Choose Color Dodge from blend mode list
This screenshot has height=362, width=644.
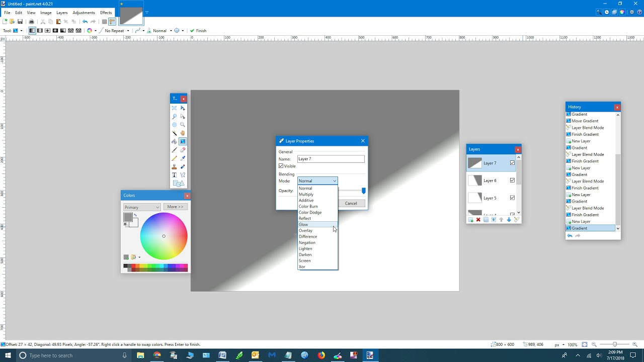click(317, 212)
